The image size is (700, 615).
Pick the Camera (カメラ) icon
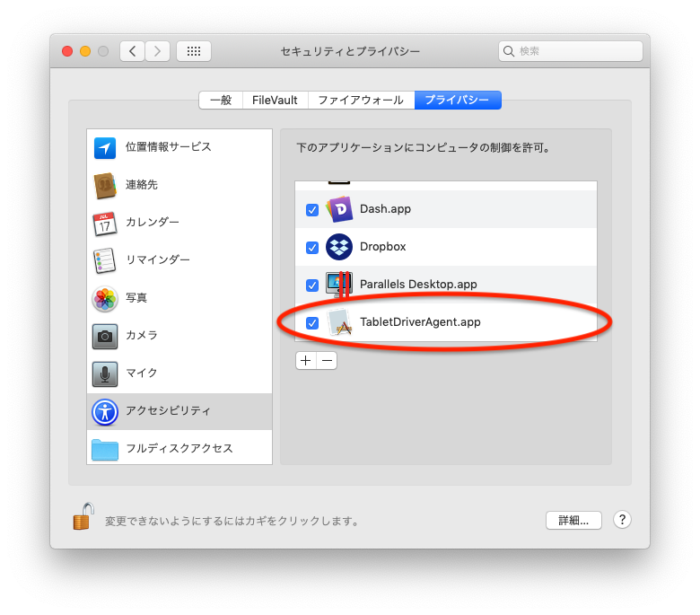(105, 337)
